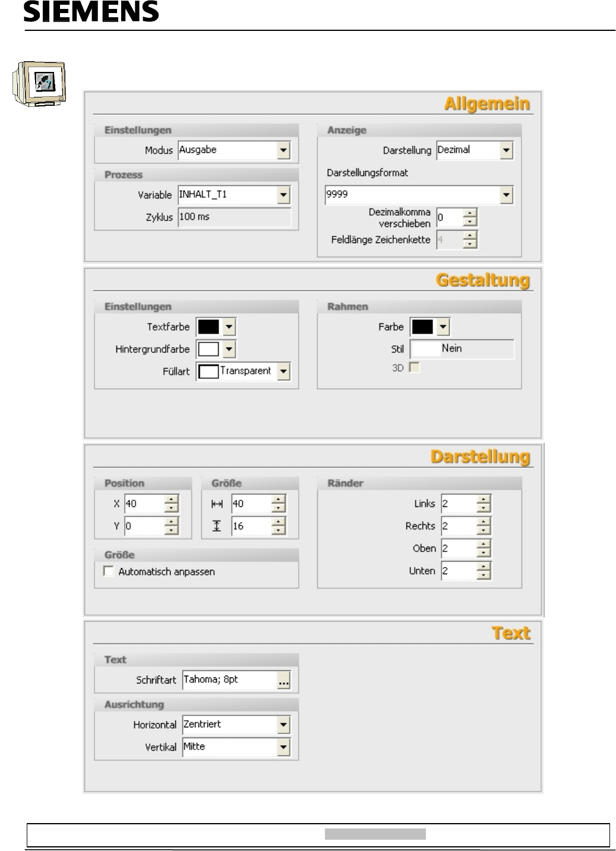
Task: Click the width field showing 40
Action: point(251,504)
